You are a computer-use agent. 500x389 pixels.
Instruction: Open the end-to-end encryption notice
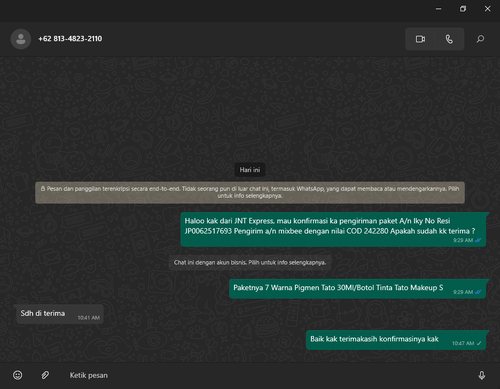250,192
